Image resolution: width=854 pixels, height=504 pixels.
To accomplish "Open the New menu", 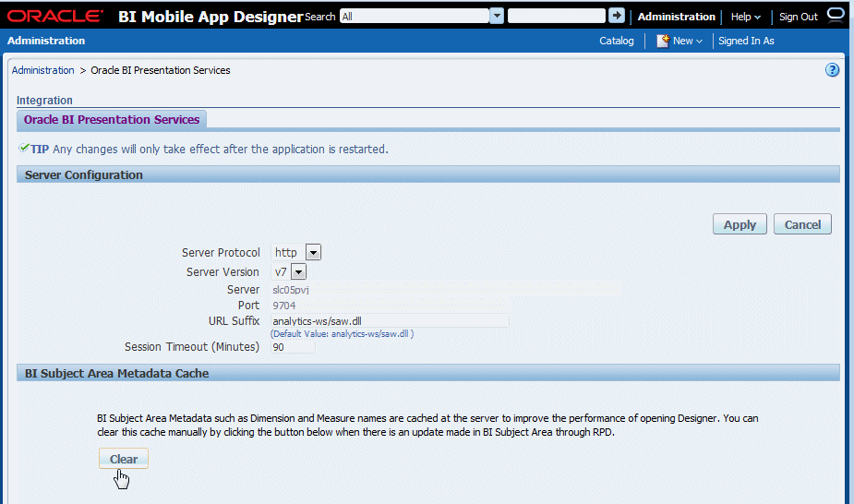I will [x=687, y=41].
